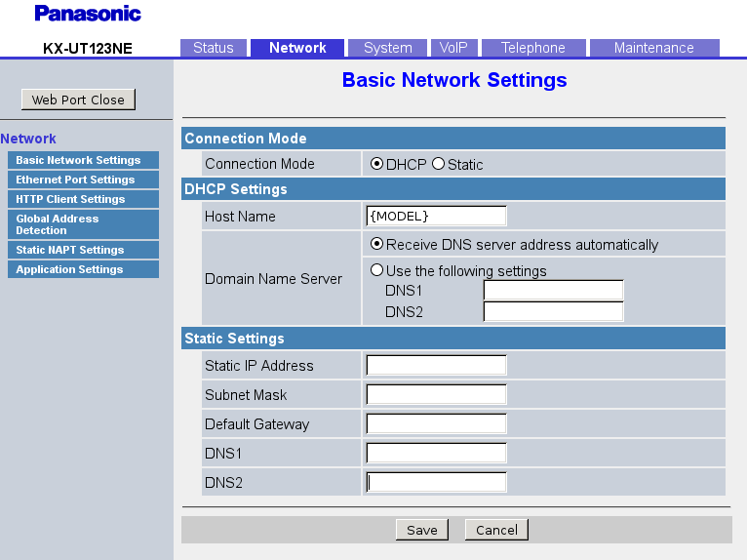Open the VoIP tab
Screen dimensions: 747x560
453,48
